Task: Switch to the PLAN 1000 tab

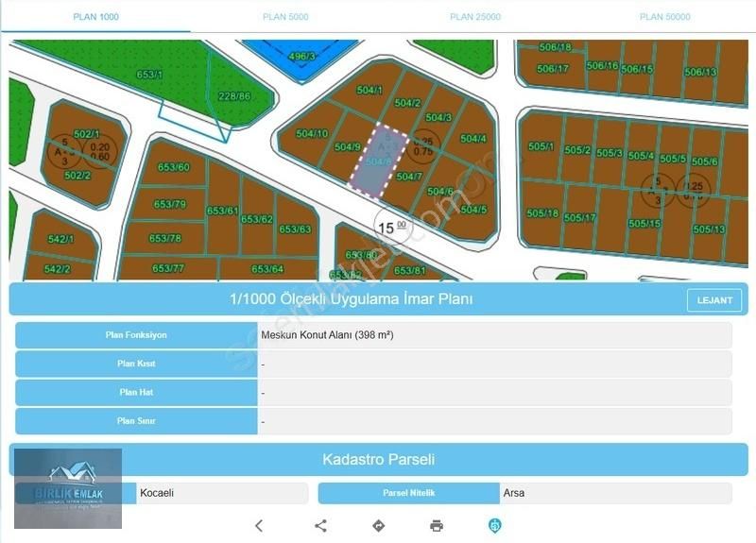Action: 96,17
